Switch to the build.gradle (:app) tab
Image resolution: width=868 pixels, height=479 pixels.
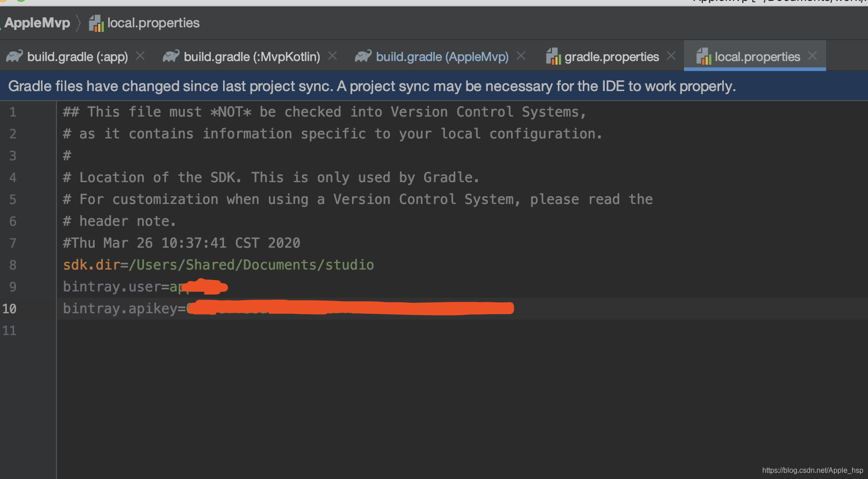click(x=77, y=57)
